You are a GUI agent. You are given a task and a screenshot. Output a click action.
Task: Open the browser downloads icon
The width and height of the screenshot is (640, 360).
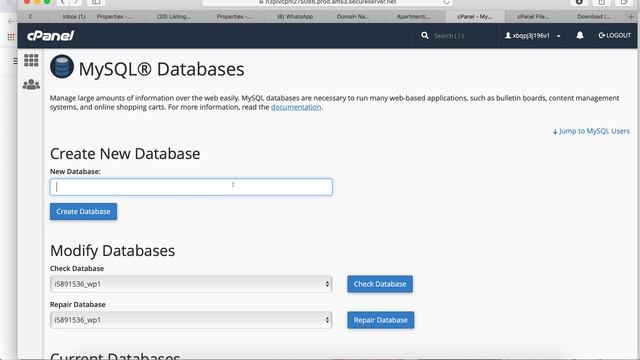tap(579, 2)
